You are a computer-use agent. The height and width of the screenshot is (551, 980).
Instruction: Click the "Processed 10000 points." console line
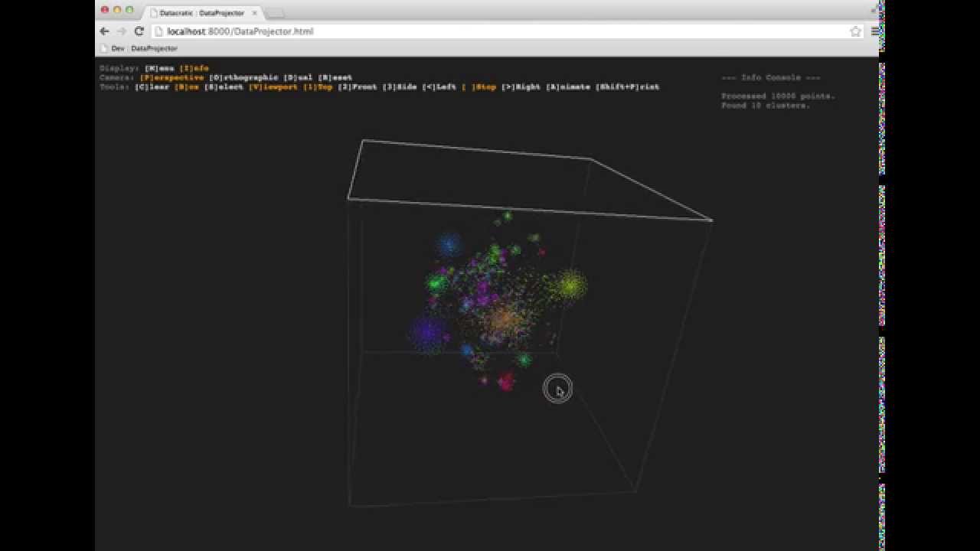(778, 96)
